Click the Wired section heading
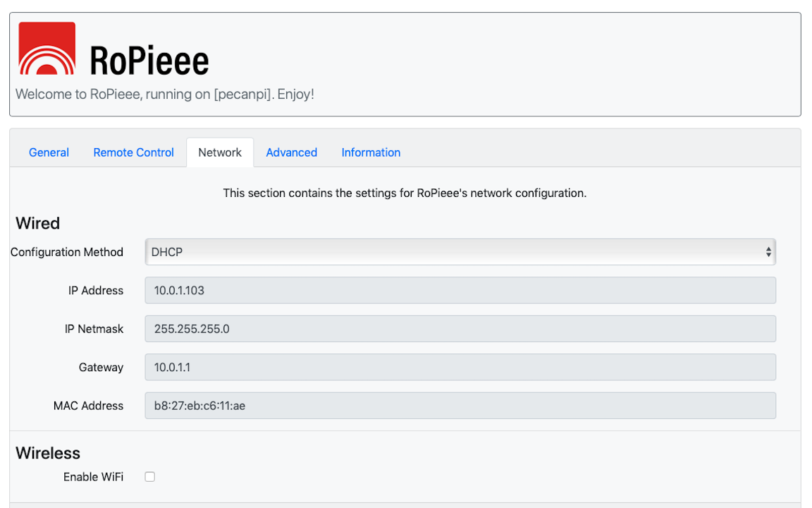Viewport: 812px width, 508px height. [37, 224]
